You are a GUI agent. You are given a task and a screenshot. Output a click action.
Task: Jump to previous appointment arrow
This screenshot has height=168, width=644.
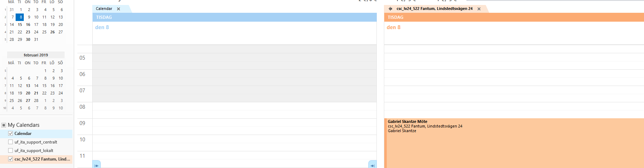tap(97, 165)
